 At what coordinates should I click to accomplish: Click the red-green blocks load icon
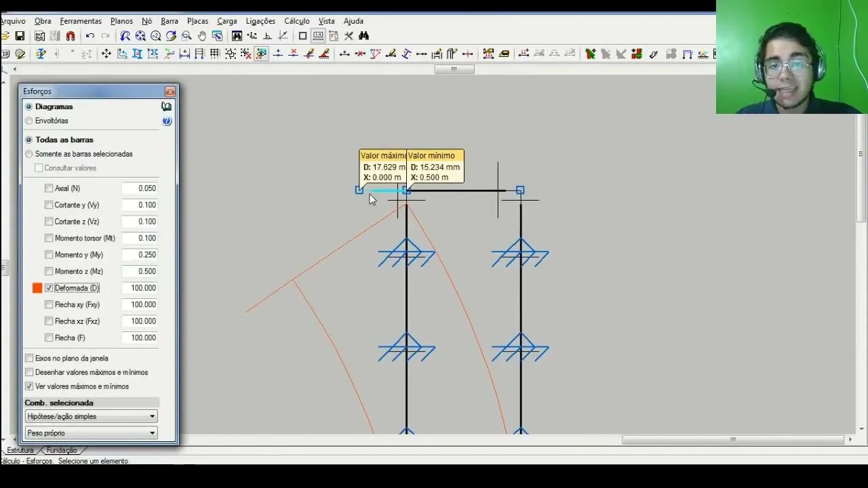(637, 54)
